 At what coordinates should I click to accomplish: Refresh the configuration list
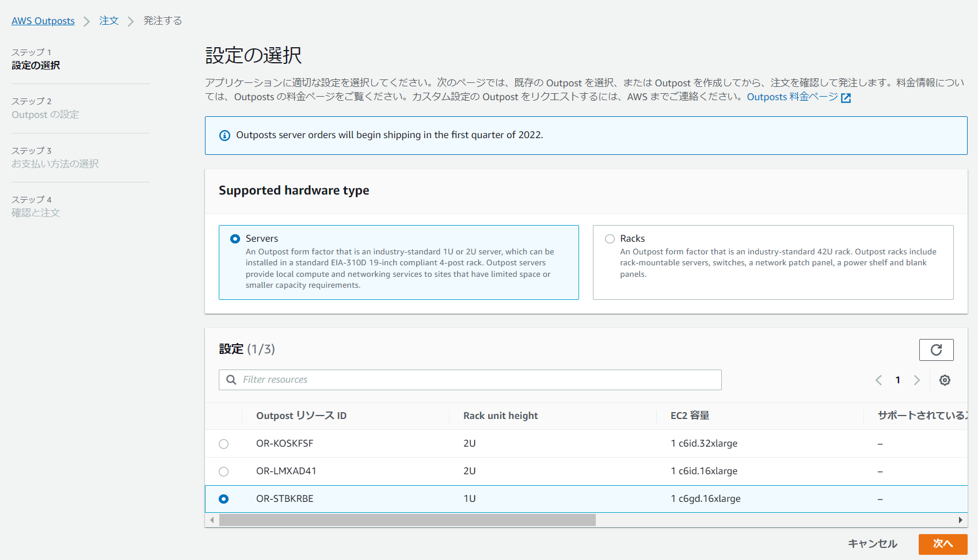[936, 349]
